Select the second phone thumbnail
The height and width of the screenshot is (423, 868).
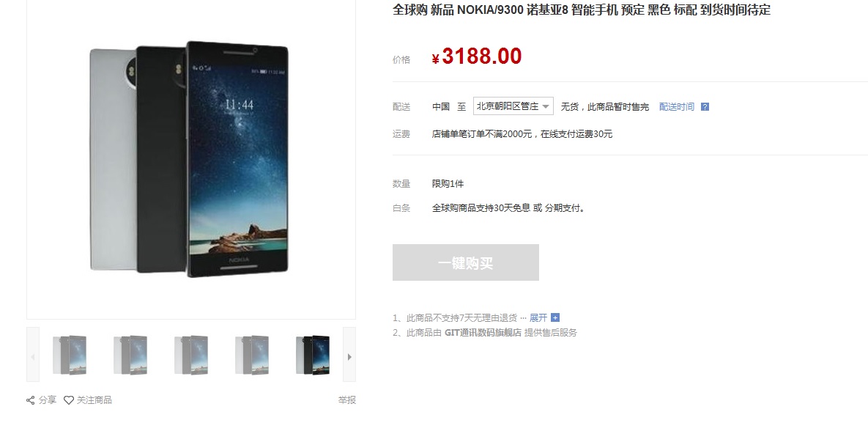pos(130,355)
